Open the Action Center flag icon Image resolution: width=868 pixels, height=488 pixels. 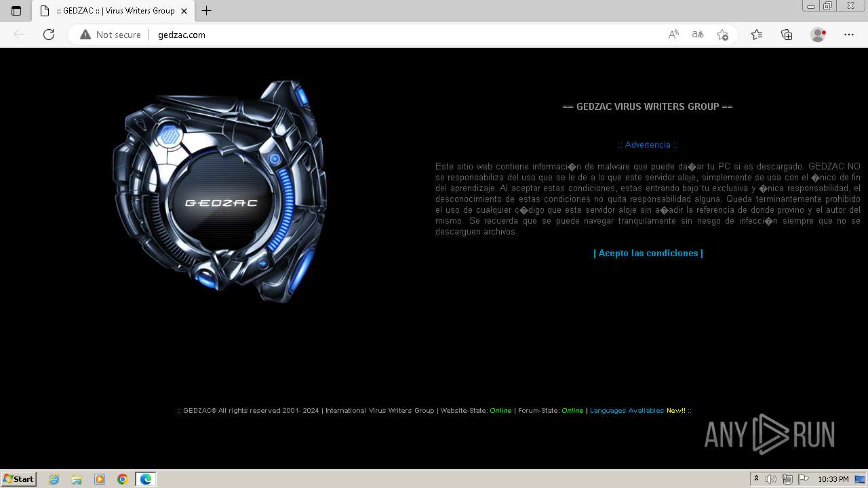pos(802,479)
